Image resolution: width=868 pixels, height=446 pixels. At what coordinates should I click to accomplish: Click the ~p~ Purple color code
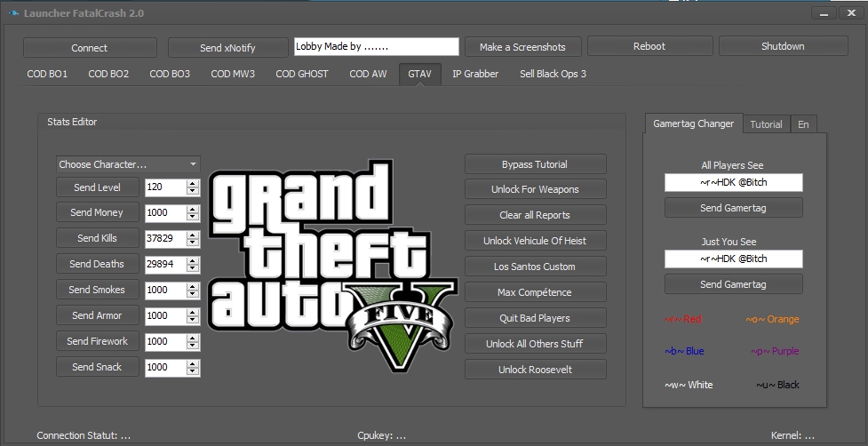(x=775, y=351)
